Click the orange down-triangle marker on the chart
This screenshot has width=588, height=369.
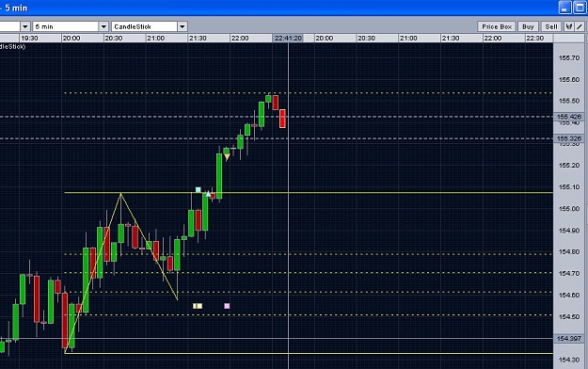pyautogui.click(x=227, y=157)
